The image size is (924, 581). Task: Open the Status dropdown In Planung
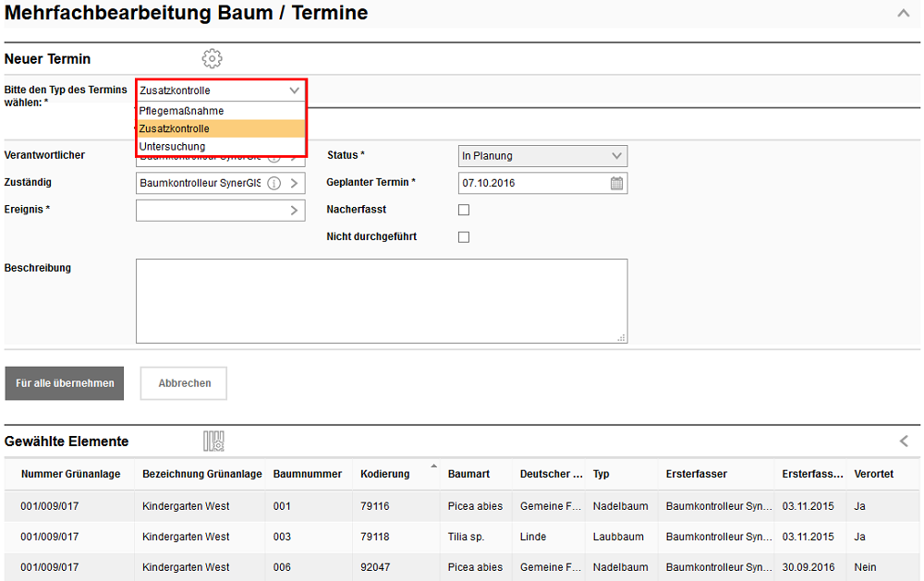click(542, 156)
